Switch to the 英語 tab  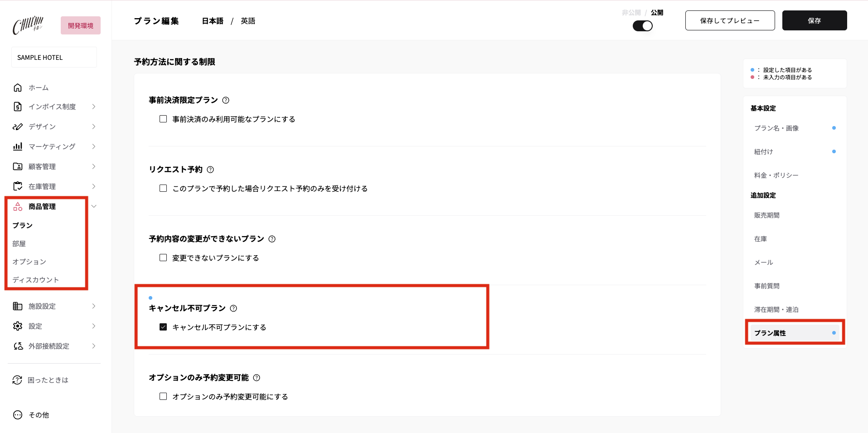click(x=248, y=20)
